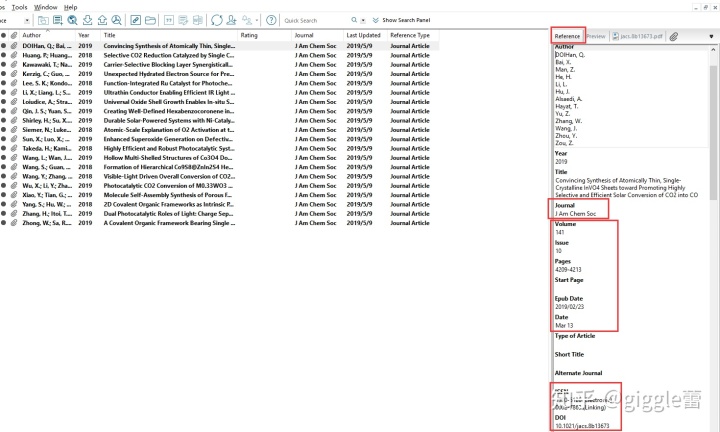Click the Share Library person-plus icon
The width and height of the screenshot is (720, 432).
[x=231, y=20]
